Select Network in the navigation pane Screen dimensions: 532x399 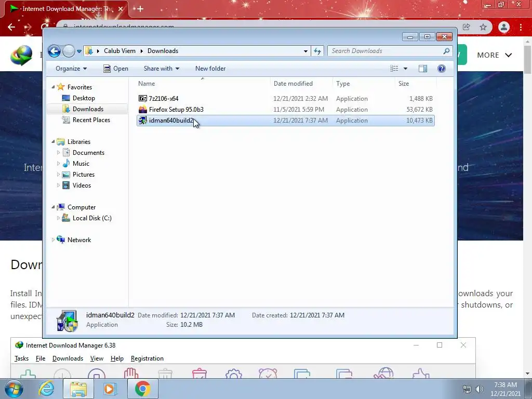pos(79,240)
